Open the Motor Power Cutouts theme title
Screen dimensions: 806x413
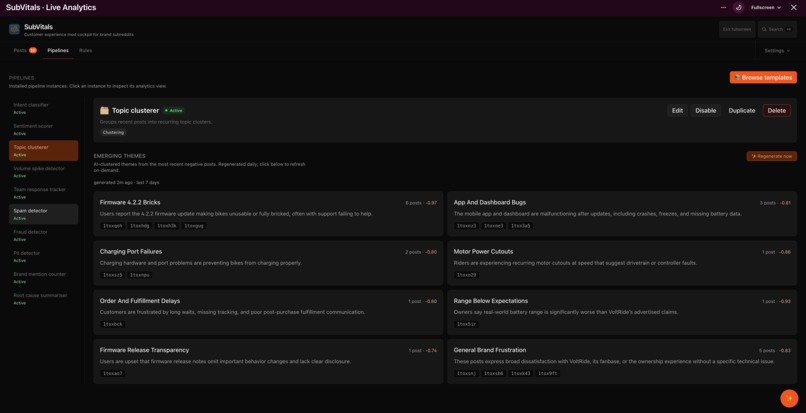483,252
